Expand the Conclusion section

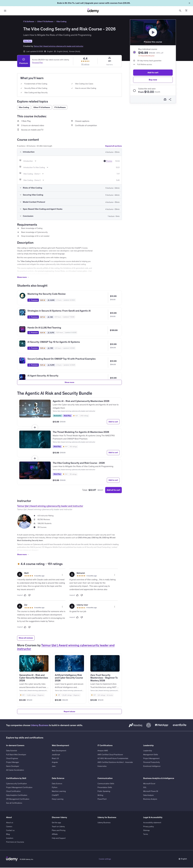tap(69, 216)
